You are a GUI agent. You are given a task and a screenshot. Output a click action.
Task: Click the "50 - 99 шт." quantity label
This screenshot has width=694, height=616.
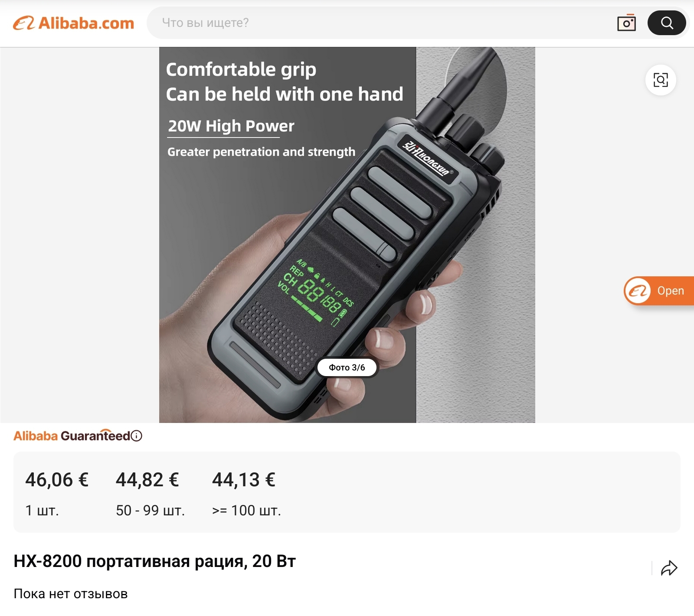tap(151, 511)
